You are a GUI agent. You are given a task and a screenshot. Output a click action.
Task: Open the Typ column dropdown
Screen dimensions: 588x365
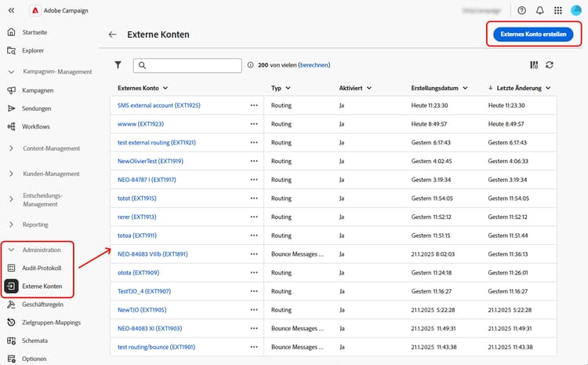click(281, 88)
